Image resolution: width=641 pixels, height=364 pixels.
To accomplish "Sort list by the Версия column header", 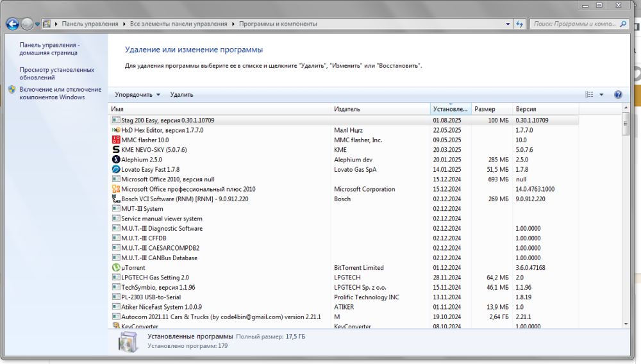I will pos(545,109).
